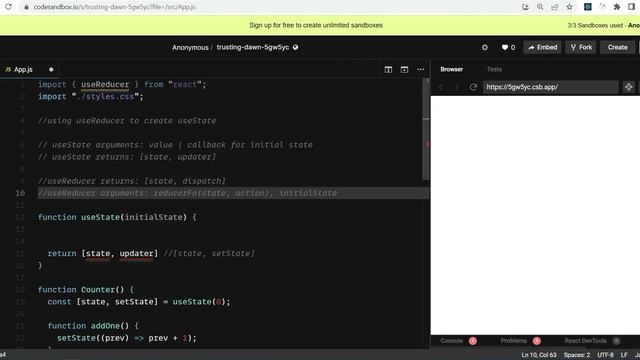The image size is (640, 360).
Task: Open the dark square Chrome extension icon
Action: 588,7
